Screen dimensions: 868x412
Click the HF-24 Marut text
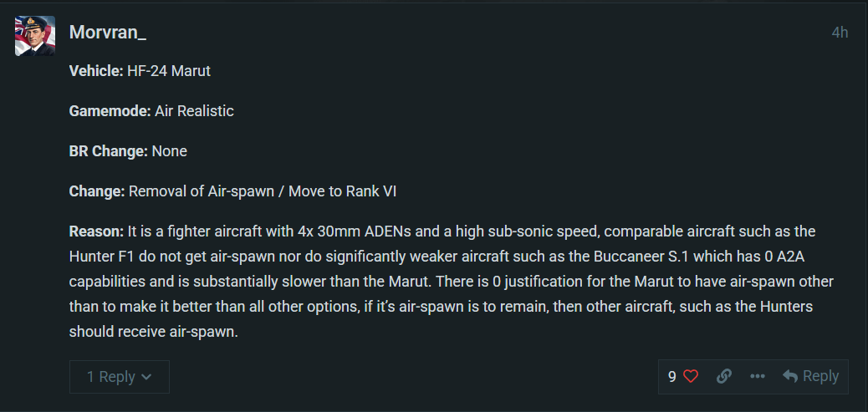coord(169,71)
